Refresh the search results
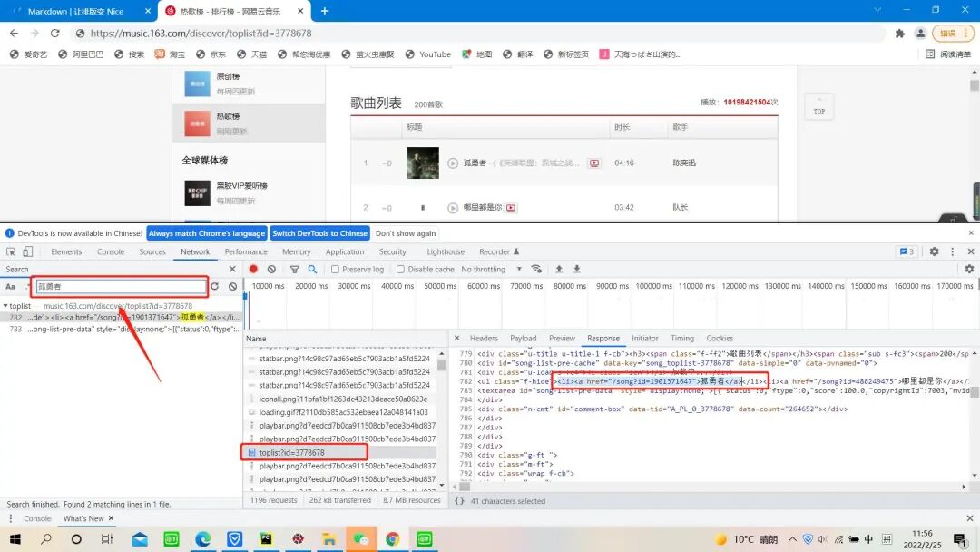The height and width of the screenshot is (552, 980). [214, 286]
